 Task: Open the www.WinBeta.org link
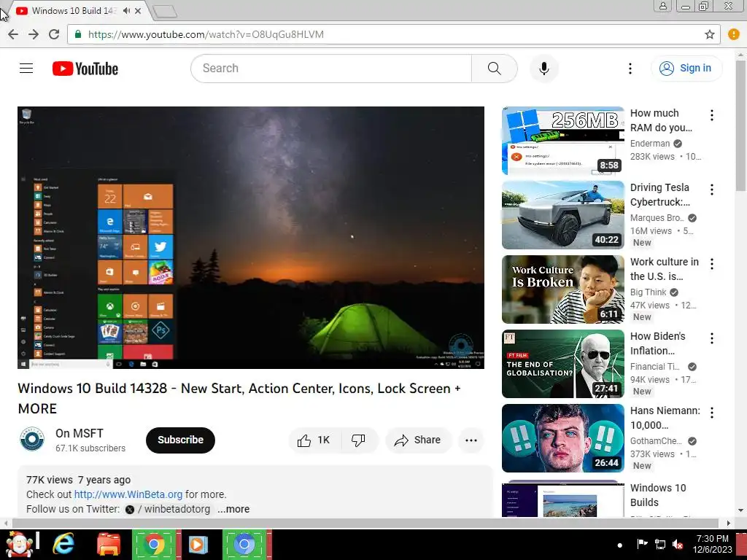(x=128, y=494)
